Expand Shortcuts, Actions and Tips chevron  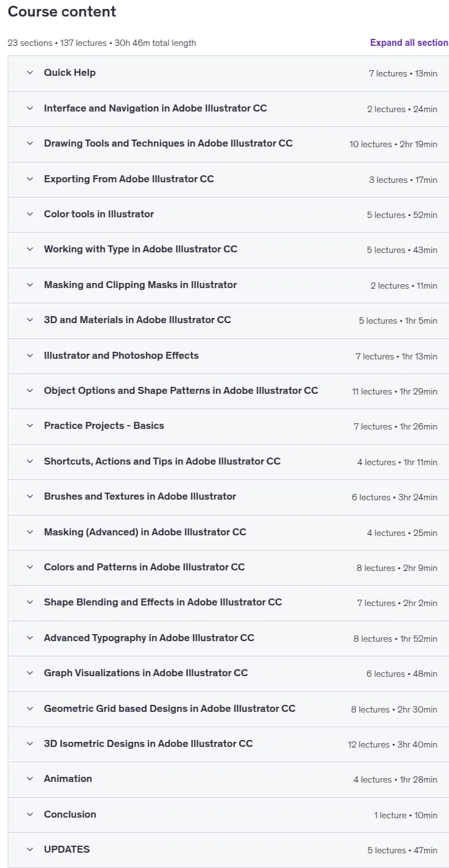click(x=29, y=461)
